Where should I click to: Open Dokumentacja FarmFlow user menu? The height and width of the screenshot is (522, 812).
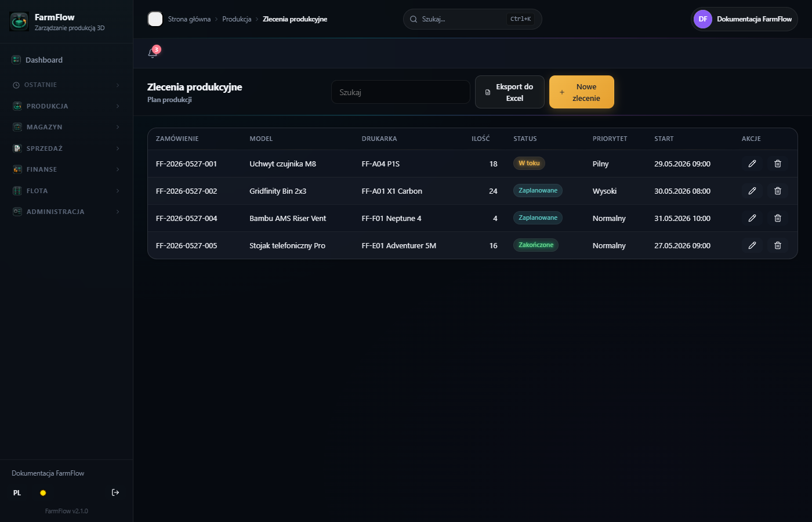coord(744,19)
